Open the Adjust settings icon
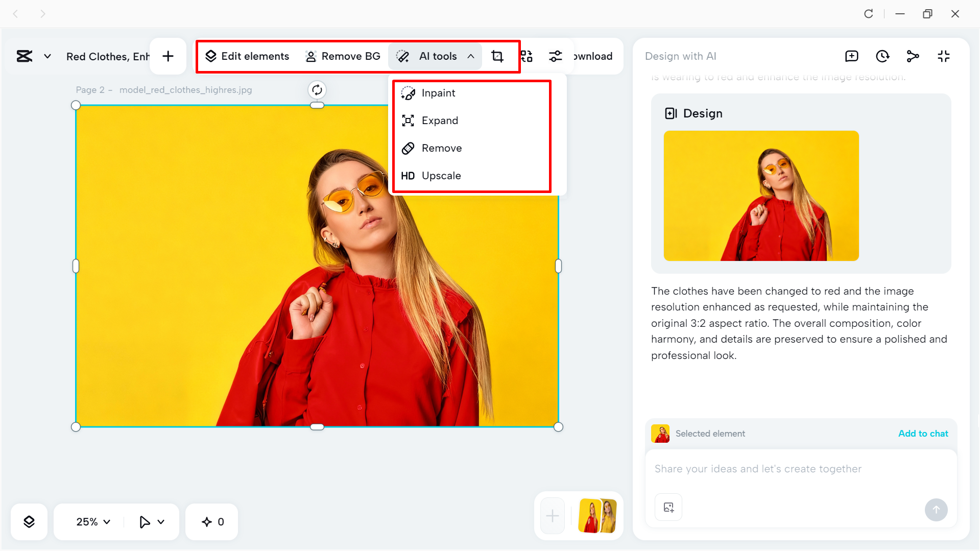Viewport: 980px width, 551px height. 555,56
